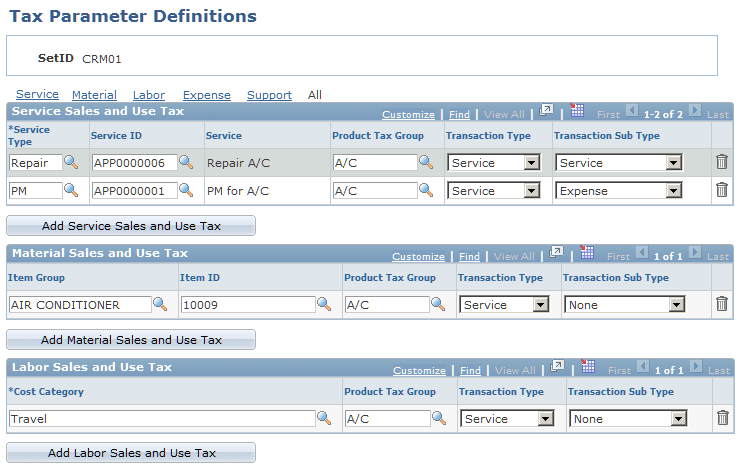Open lookup for Service ID APP0000006
Image resolution: width=744 pixels, height=468 pixels.
[186, 162]
